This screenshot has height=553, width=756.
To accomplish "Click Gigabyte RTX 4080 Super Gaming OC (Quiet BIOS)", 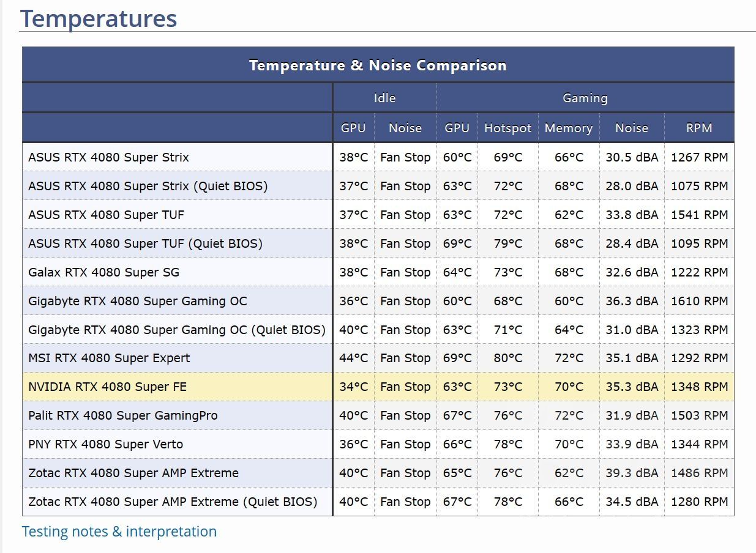I will (x=176, y=330).
